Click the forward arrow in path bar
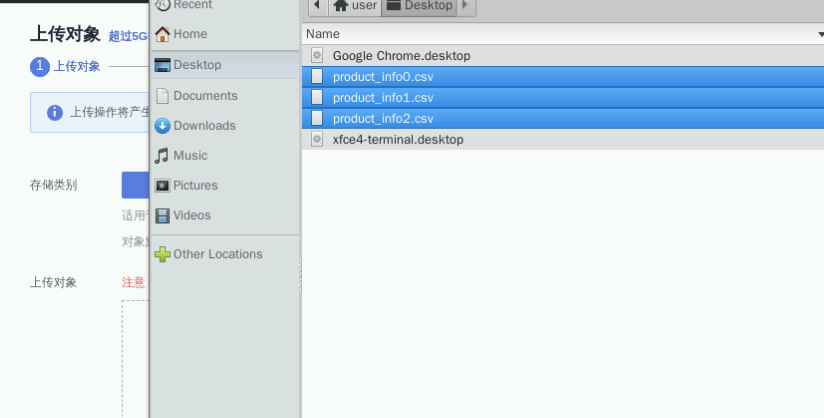The image size is (824, 418). (464, 6)
